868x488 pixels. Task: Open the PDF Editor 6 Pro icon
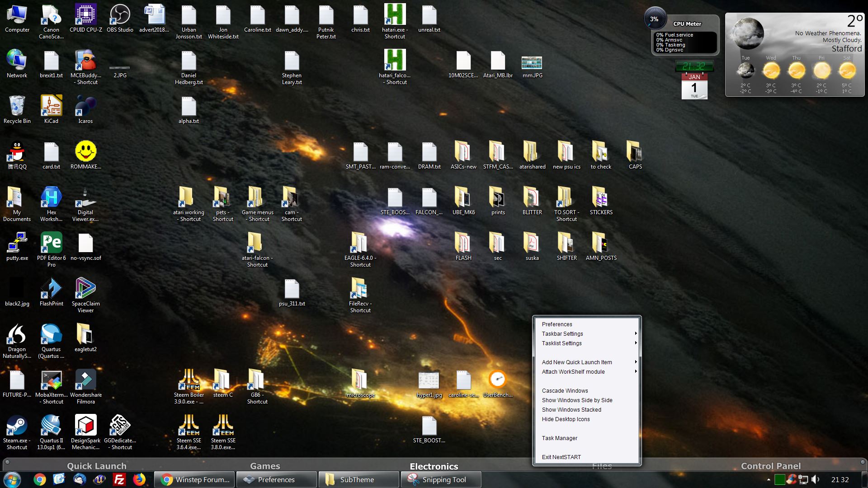pos(51,243)
